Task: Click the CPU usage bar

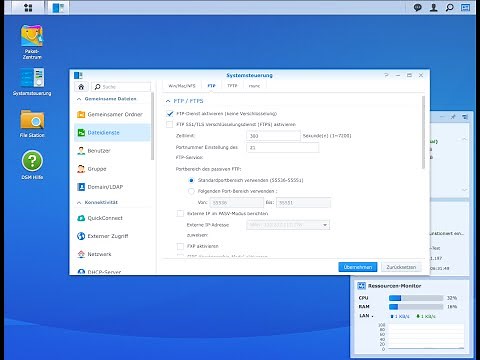Action: point(416,298)
